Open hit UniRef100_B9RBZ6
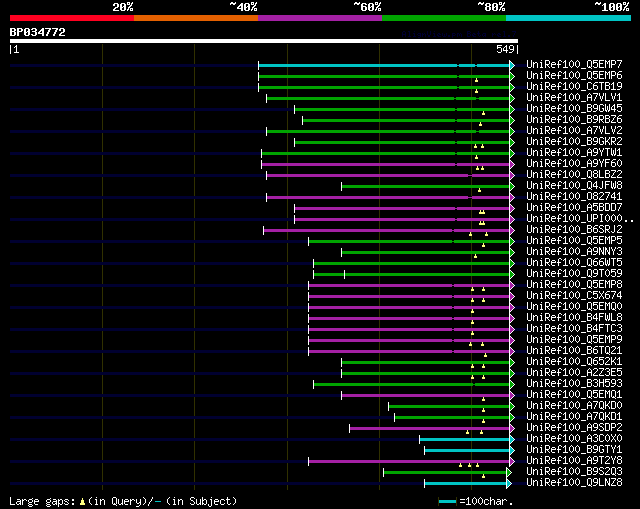This screenshot has height=509, width=640. tap(574, 120)
